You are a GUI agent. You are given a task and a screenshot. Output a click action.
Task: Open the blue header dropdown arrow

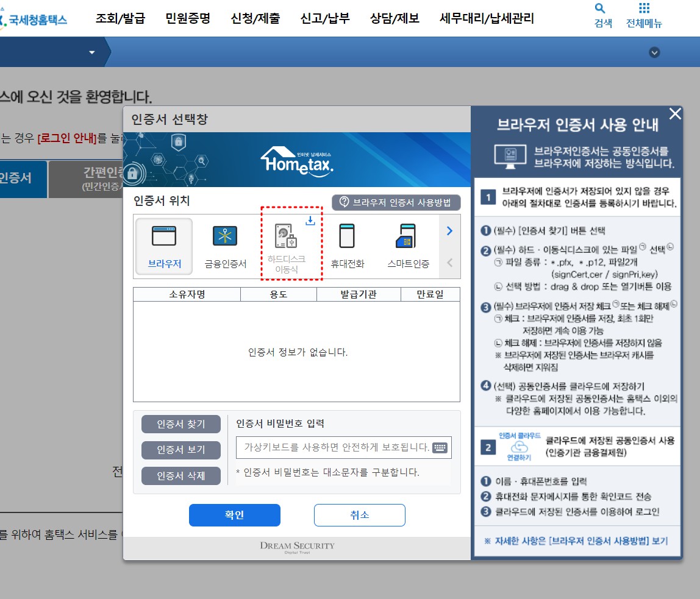click(91, 52)
